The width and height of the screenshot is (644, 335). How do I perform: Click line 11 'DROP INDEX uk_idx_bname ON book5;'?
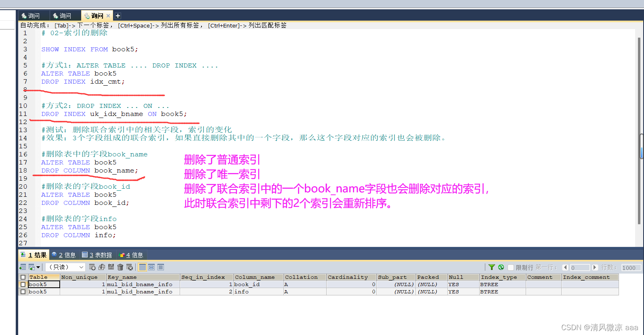click(x=114, y=114)
